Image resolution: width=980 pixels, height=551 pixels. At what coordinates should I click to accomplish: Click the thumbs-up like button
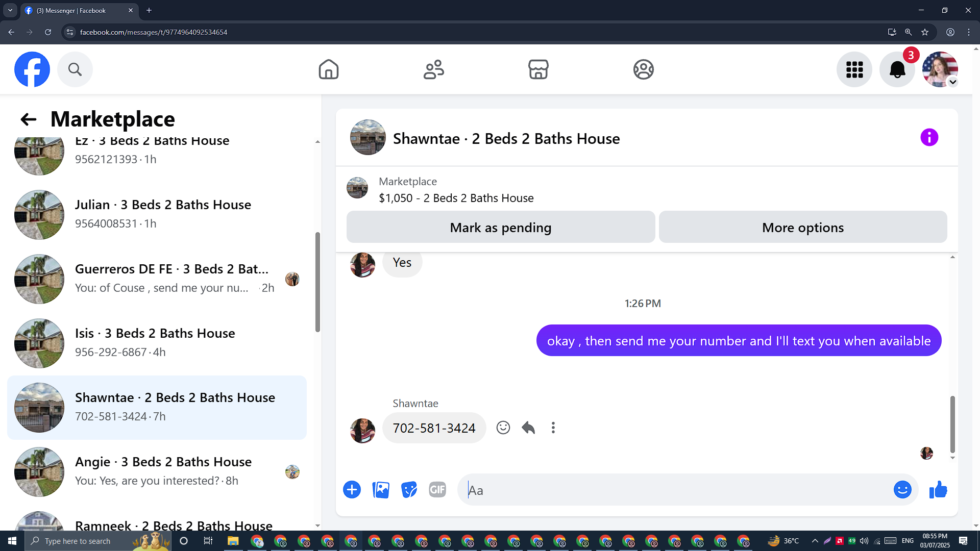pos(938,490)
